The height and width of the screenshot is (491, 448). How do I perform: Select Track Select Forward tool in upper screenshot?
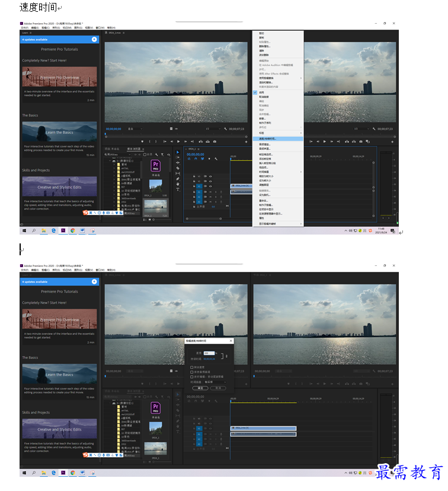[178, 157]
